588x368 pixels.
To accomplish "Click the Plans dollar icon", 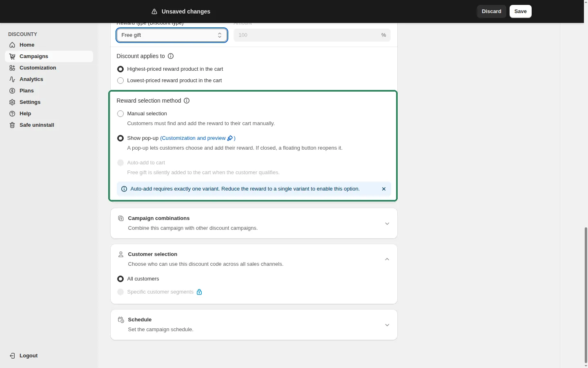I will click(12, 91).
